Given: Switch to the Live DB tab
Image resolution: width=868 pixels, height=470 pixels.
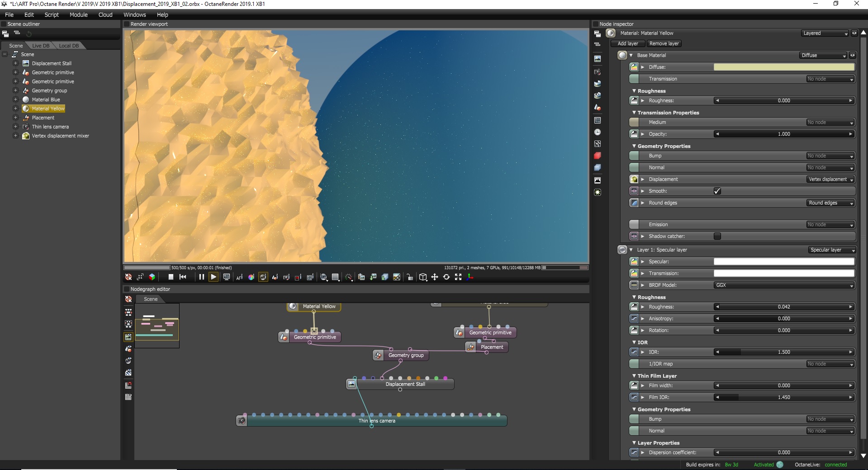Looking at the screenshot, I should click(41, 46).
